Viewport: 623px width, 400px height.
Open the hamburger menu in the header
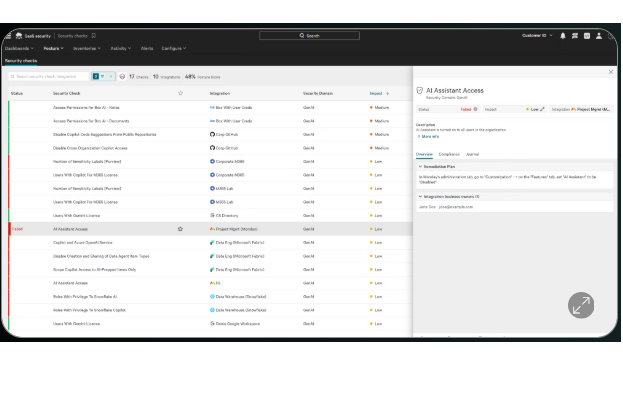(x=8, y=35)
